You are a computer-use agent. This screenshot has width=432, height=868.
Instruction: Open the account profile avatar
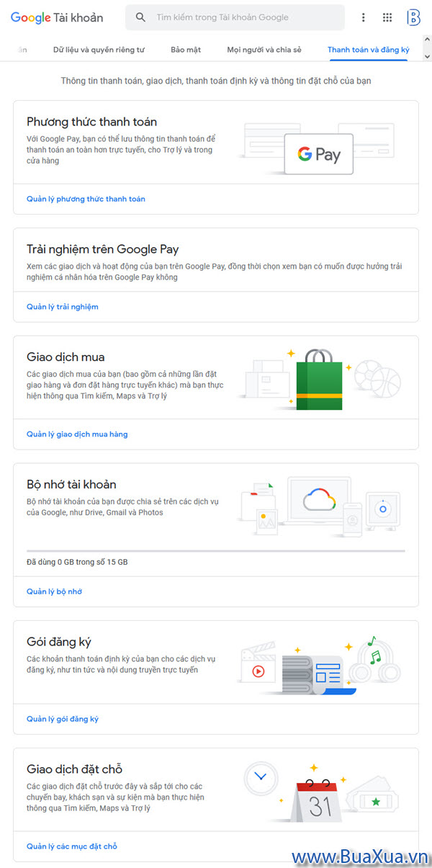tap(413, 17)
